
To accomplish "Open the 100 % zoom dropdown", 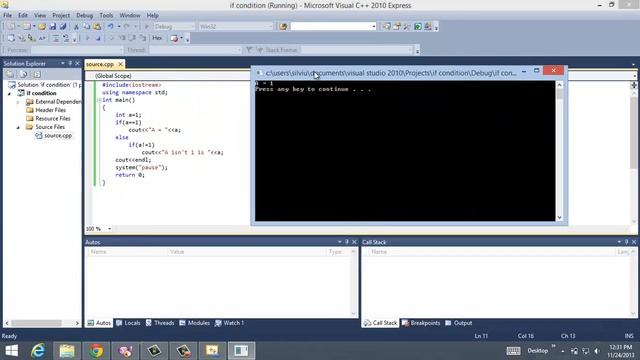I will (x=109, y=229).
